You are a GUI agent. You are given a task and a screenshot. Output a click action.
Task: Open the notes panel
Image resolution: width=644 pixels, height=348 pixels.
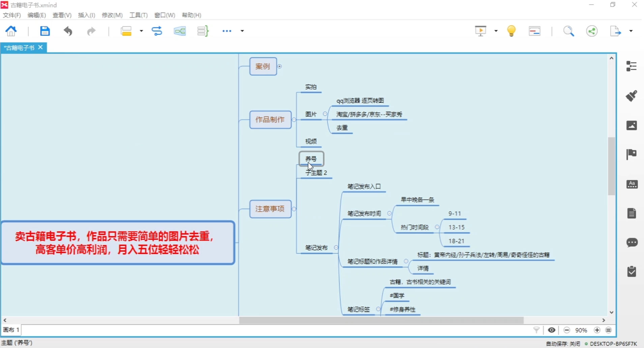pyautogui.click(x=631, y=213)
